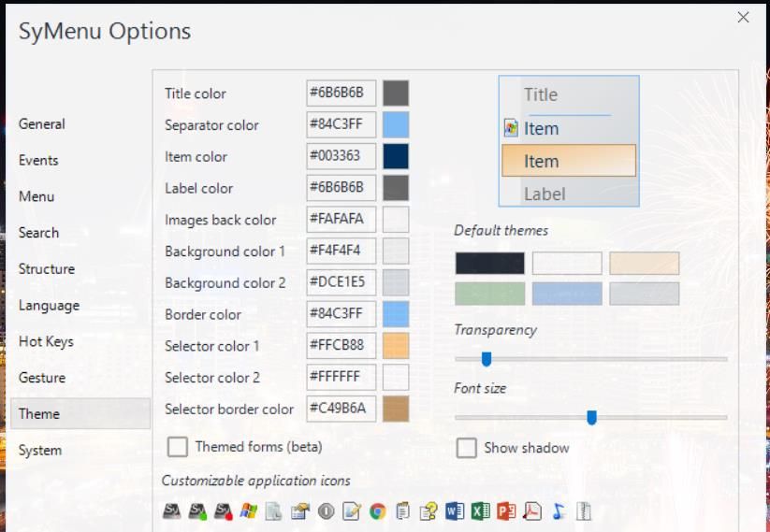
Task: Edit Background color 1 #F4F4F4 field
Action: (341, 251)
